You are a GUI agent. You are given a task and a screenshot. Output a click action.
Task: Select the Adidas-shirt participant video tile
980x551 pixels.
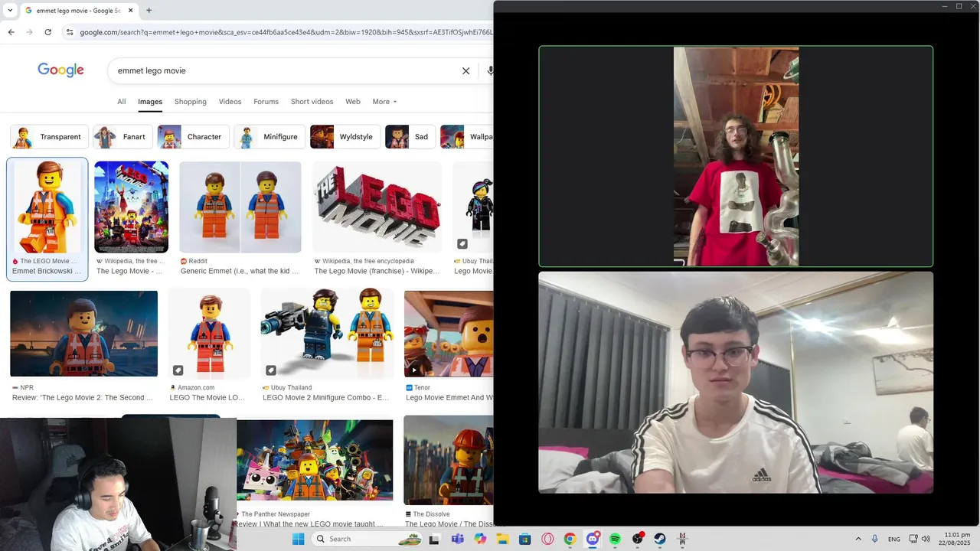[736, 383]
